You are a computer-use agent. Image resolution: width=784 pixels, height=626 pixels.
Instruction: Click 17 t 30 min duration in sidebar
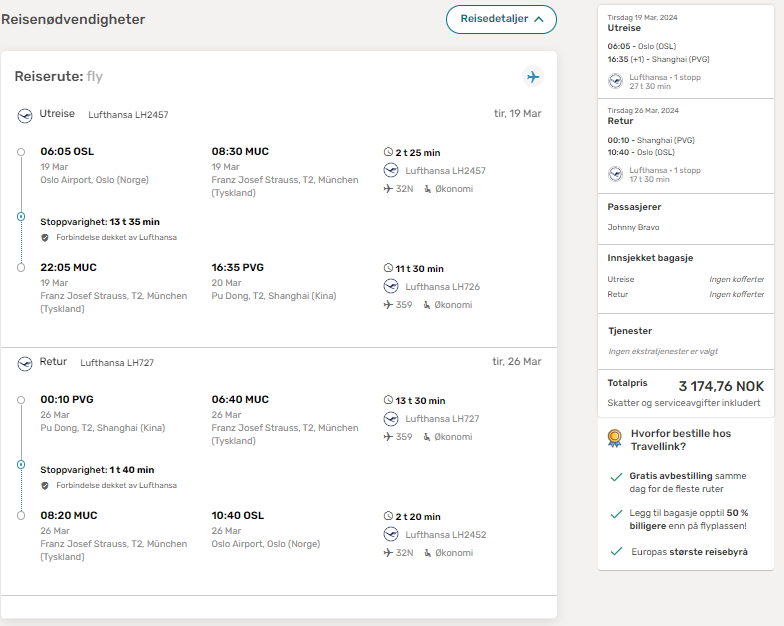(x=650, y=180)
